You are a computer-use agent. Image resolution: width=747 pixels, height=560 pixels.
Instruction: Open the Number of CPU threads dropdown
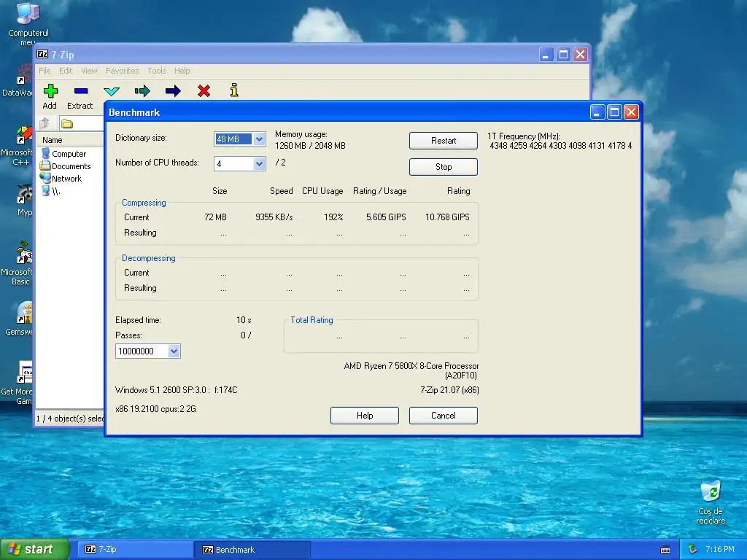[259, 164]
